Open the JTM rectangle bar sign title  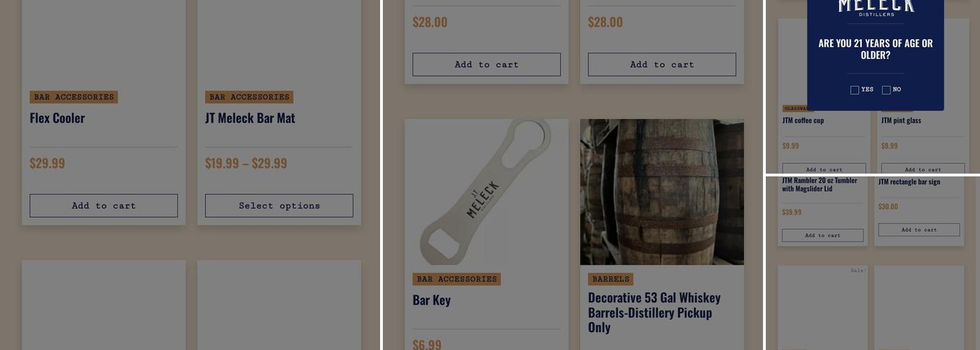909,182
